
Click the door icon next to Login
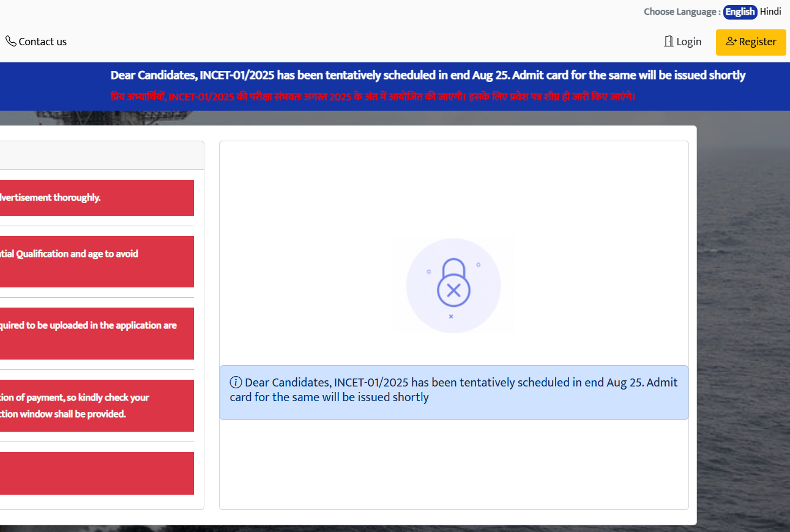pos(668,42)
